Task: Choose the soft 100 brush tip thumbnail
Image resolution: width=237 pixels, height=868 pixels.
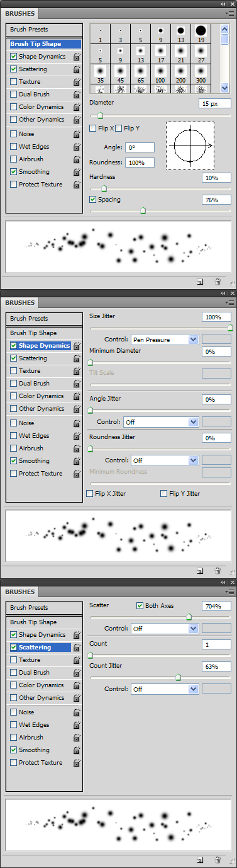Action: (160, 74)
